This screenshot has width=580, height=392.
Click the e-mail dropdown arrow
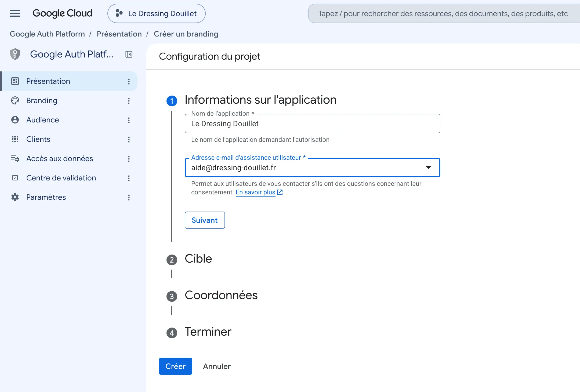(x=429, y=168)
